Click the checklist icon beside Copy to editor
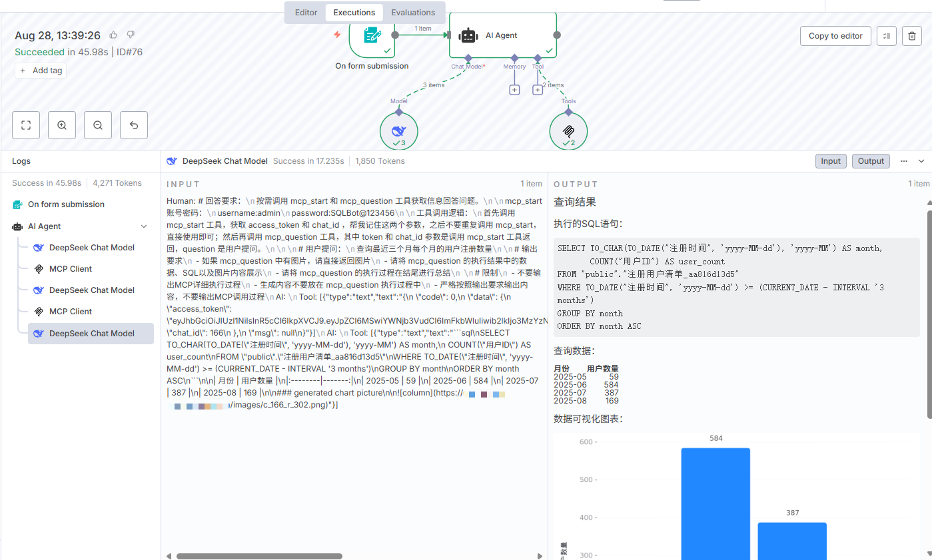 pos(887,36)
